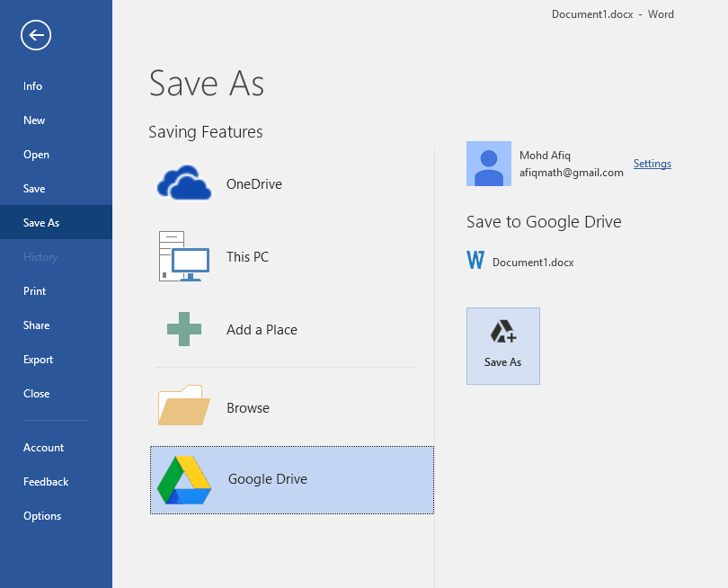Open the Browse folder icon
728x588 pixels.
coord(183,406)
